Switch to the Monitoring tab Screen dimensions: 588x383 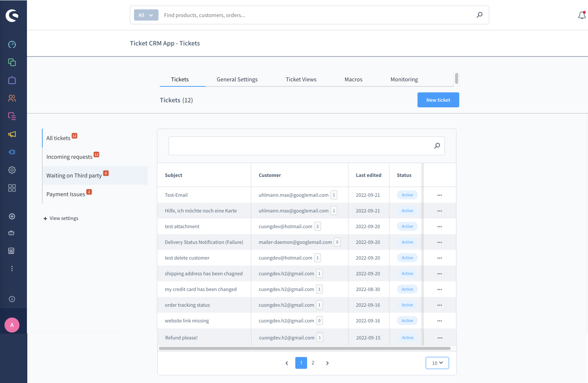point(404,79)
